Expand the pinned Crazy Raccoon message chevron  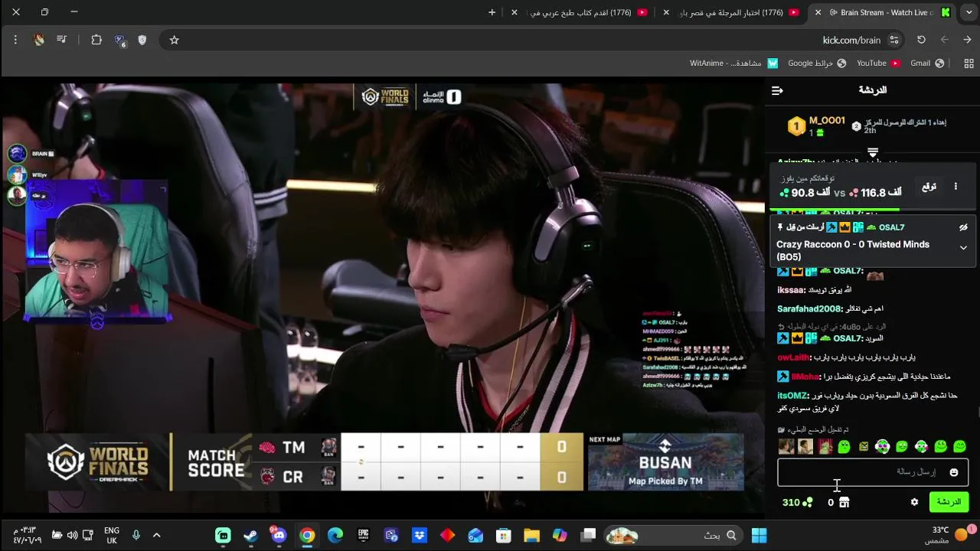963,248
